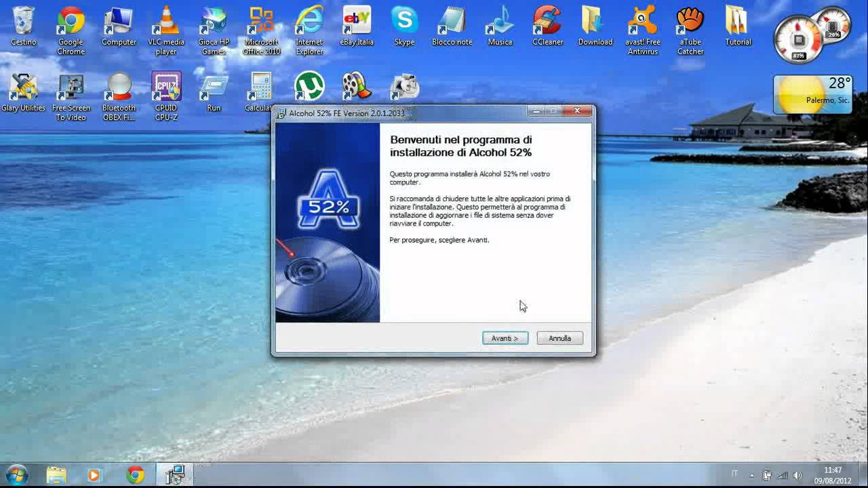The width and height of the screenshot is (868, 488).
Task: Select the aTube Catcher shortcut
Action: pos(690,30)
